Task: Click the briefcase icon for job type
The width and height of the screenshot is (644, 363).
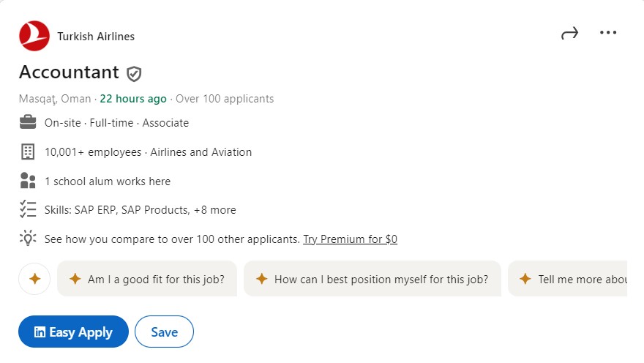Action: tap(28, 122)
